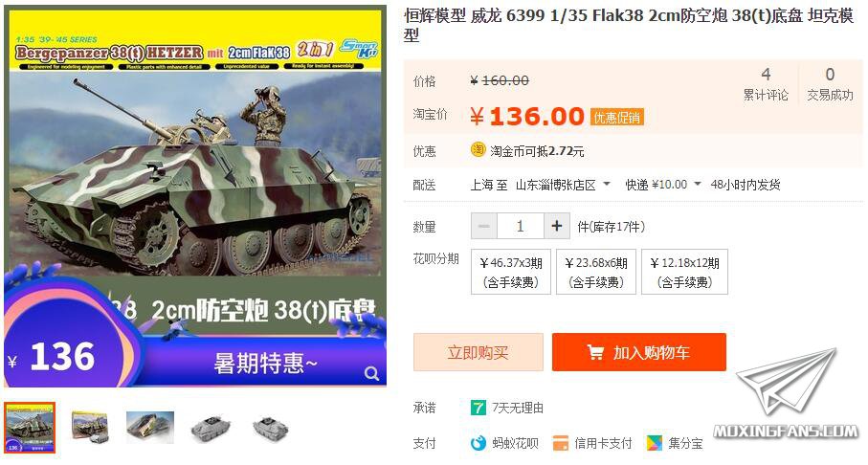868x465 pixels.
Task: Click the green 7-day return icon
Action: [x=478, y=408]
